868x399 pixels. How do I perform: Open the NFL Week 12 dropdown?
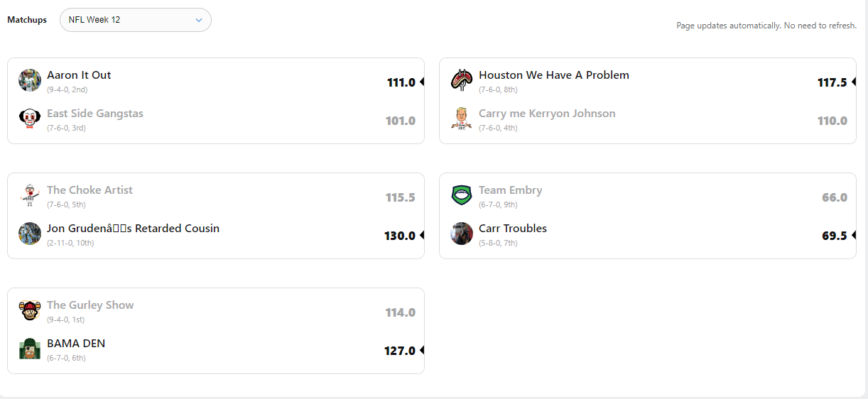pyautogui.click(x=136, y=20)
